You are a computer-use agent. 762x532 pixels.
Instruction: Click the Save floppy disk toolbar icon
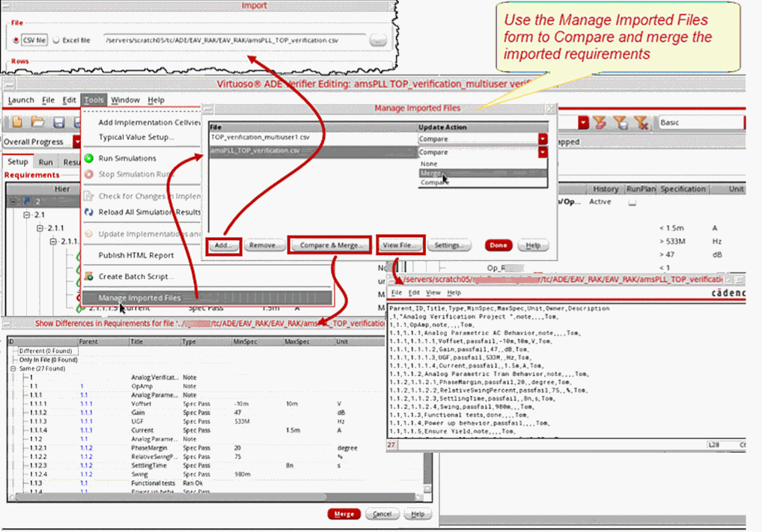(59, 123)
